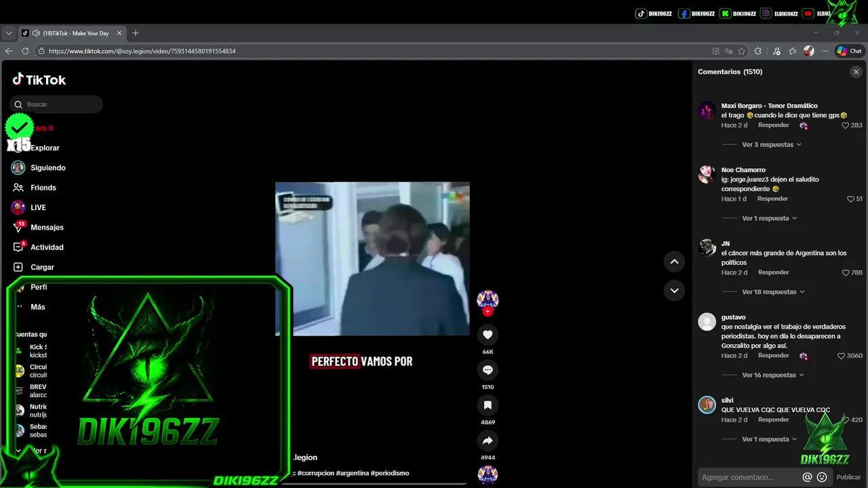The height and width of the screenshot is (488, 868).
Task: Click Responder on Maxi Borgaro's comment
Action: pyautogui.click(x=773, y=125)
